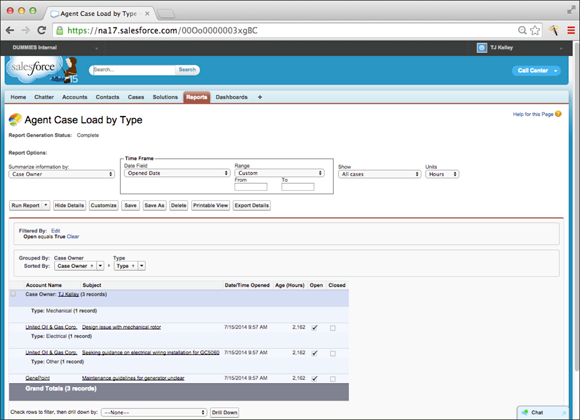Add a new tab with the plus icon
Screen dimensions: 580x420
(x=260, y=97)
